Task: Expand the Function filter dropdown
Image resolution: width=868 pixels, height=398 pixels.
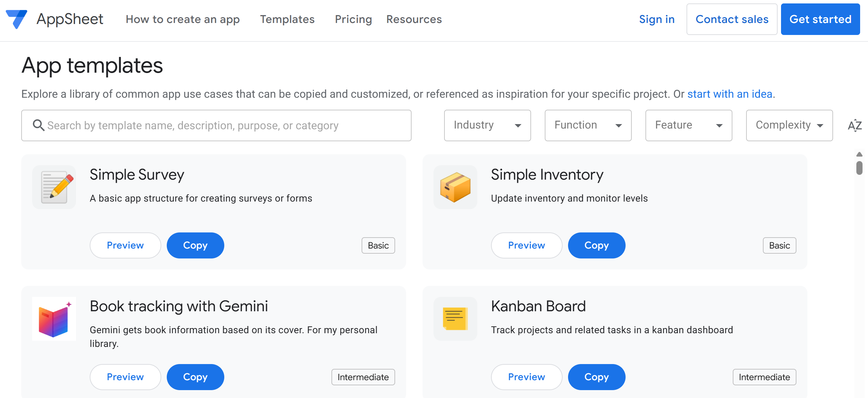Action: [588, 125]
